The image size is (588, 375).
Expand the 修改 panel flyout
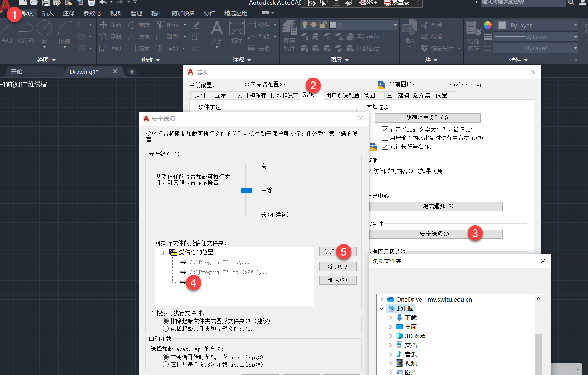tap(151, 60)
